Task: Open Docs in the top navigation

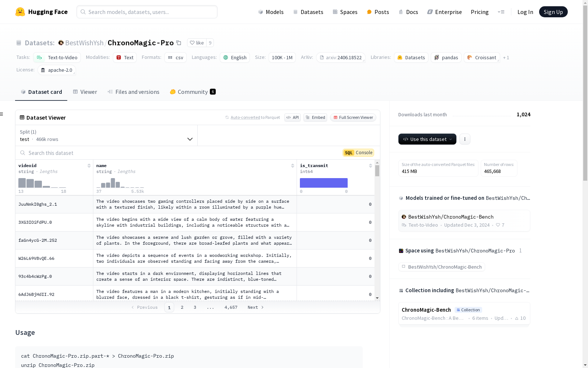Action: [408, 12]
